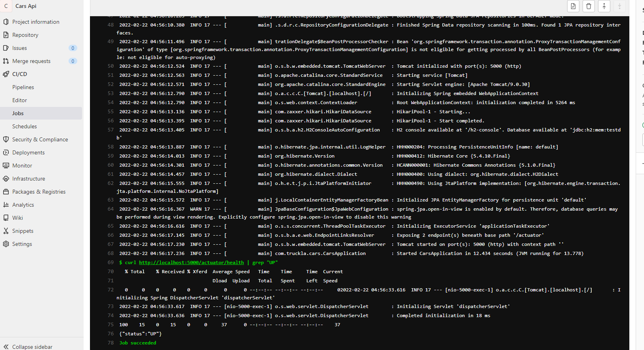Image resolution: width=644 pixels, height=350 pixels.
Task: Click the Project information icon
Action: pyautogui.click(x=6, y=22)
